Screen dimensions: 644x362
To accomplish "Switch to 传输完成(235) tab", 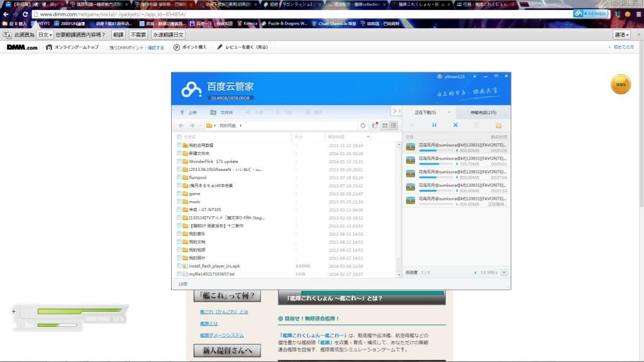I will pos(483,112).
